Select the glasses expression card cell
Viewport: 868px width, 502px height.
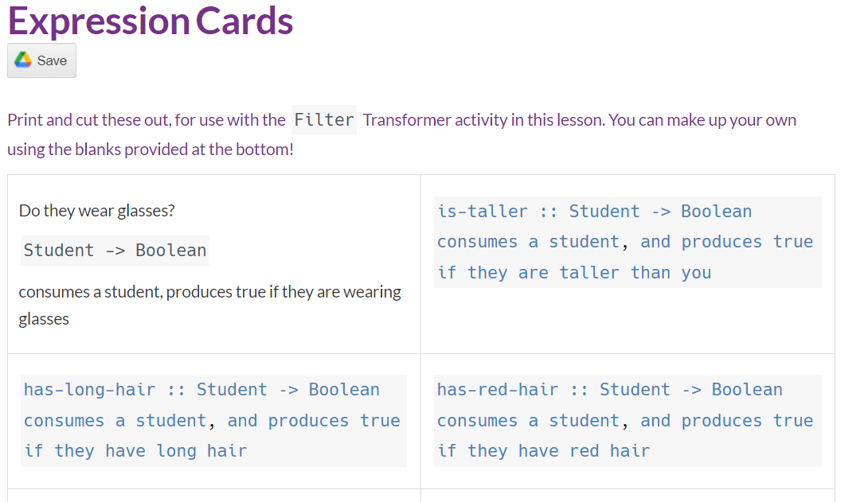(x=215, y=263)
